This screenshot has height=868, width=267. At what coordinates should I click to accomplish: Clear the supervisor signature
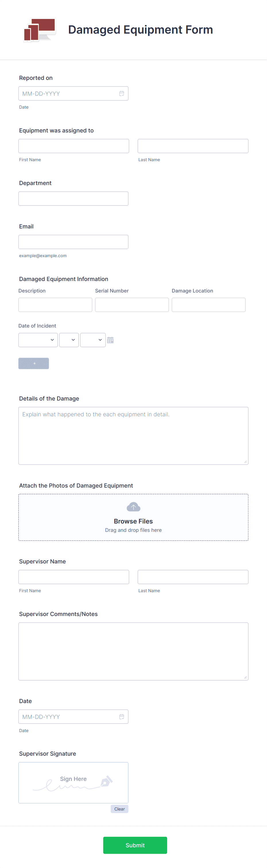click(119, 809)
